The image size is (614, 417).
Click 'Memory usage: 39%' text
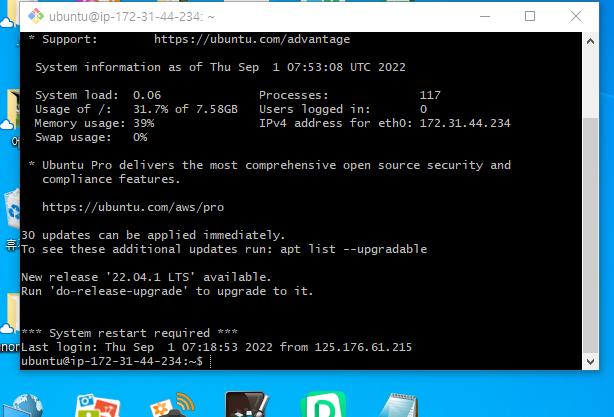point(94,123)
